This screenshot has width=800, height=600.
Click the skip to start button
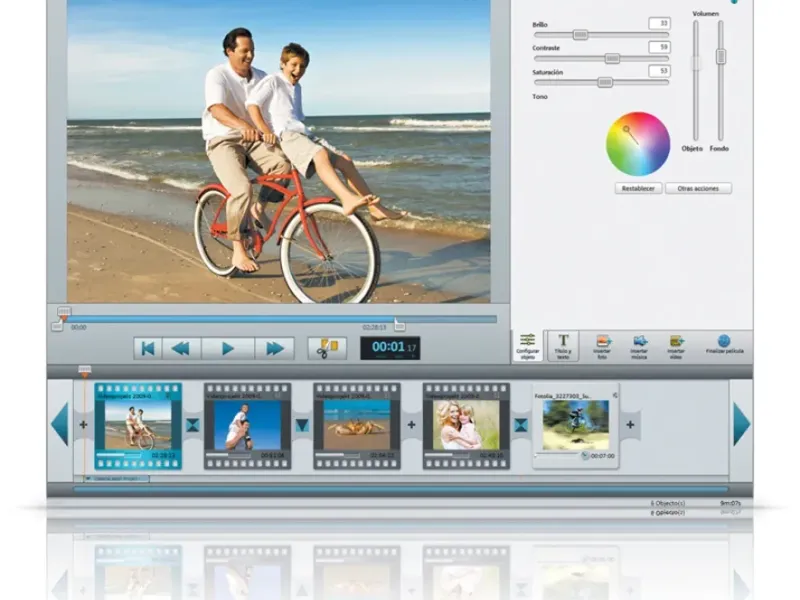[x=147, y=348]
